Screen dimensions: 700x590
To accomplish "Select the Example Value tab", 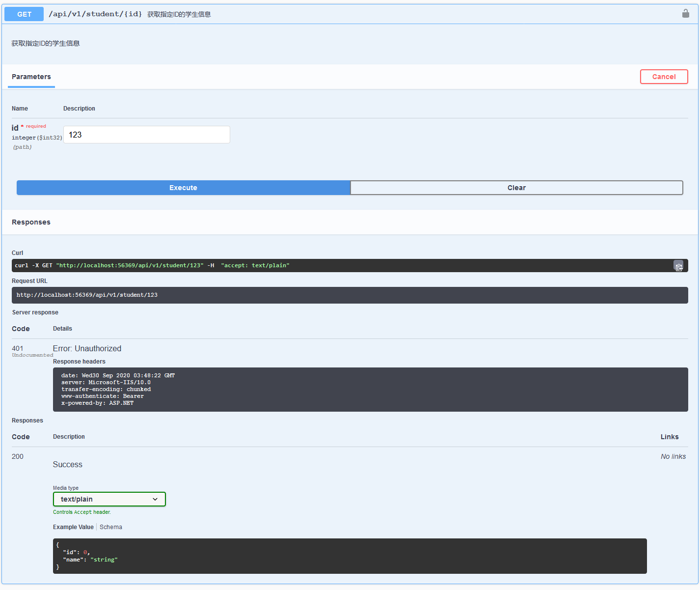I will coord(73,527).
